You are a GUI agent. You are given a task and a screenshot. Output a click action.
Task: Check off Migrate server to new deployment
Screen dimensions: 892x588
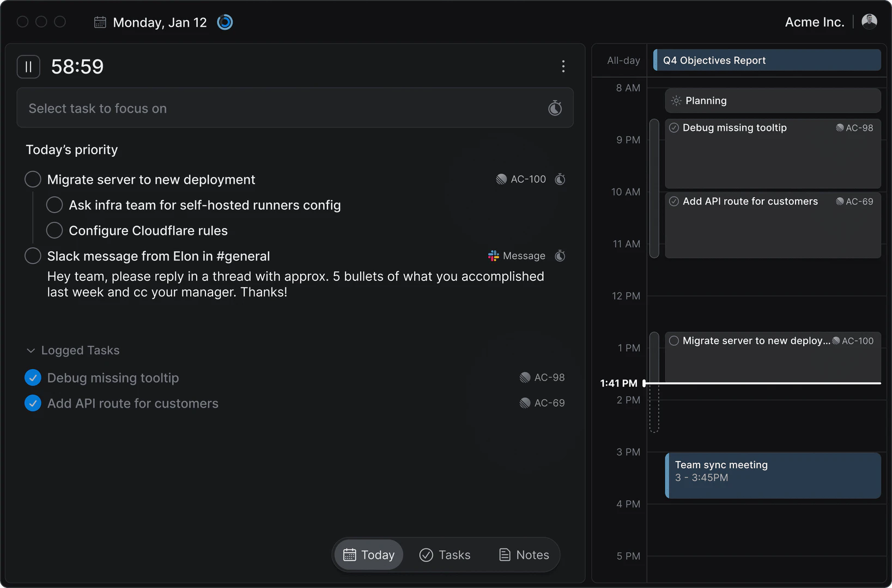tap(32, 179)
